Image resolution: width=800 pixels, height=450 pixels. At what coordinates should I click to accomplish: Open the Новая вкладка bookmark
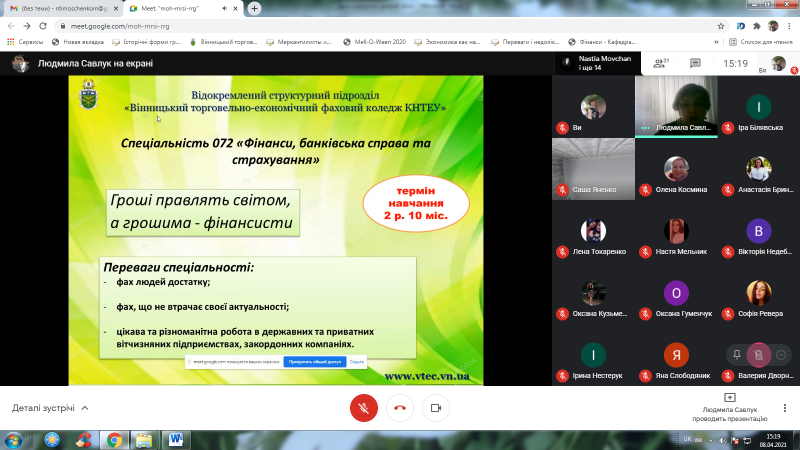tap(78, 42)
